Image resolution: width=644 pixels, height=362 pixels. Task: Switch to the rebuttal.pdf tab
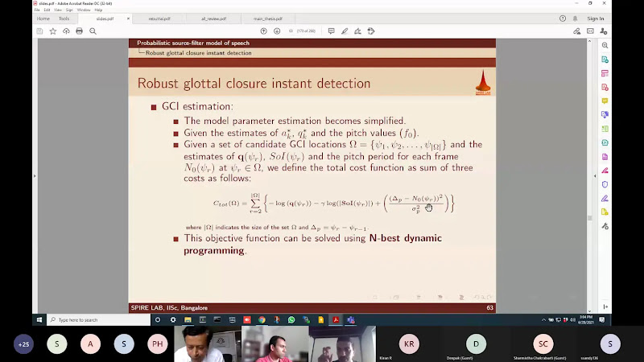[159, 19]
